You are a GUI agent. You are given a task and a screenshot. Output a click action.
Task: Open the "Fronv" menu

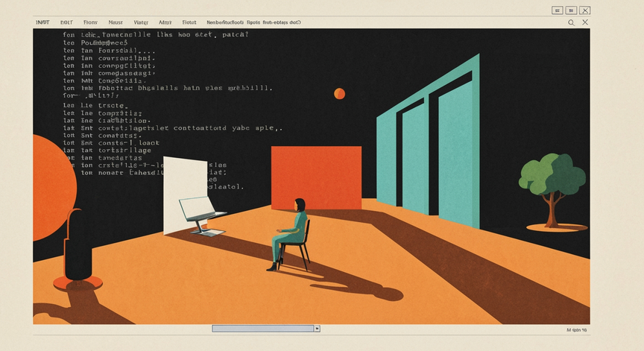click(x=90, y=22)
